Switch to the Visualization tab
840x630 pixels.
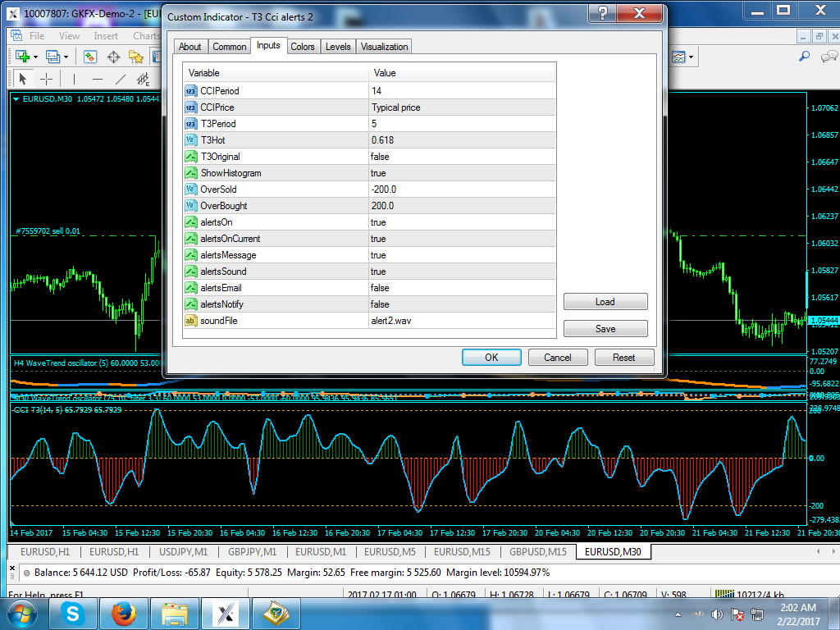tap(384, 47)
